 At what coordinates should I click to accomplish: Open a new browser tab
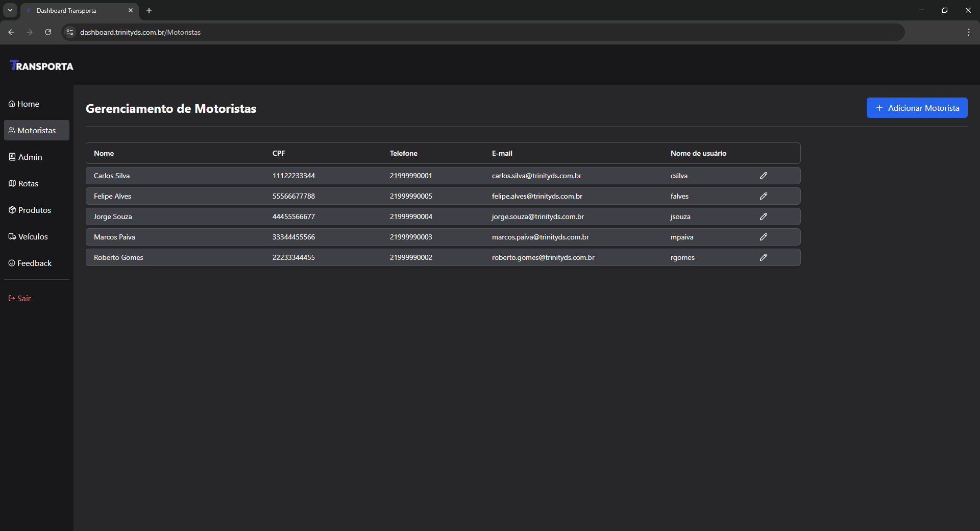coord(149,10)
